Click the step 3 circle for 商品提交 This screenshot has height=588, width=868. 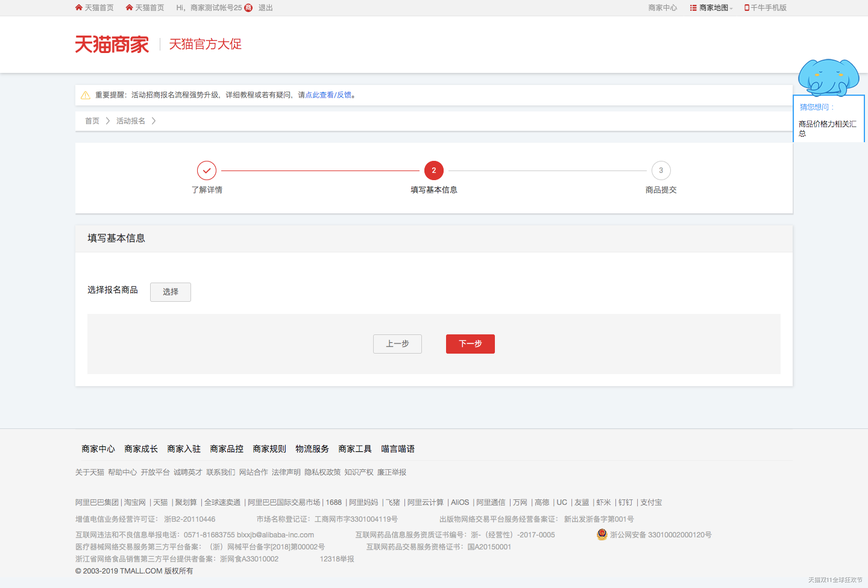click(x=661, y=170)
